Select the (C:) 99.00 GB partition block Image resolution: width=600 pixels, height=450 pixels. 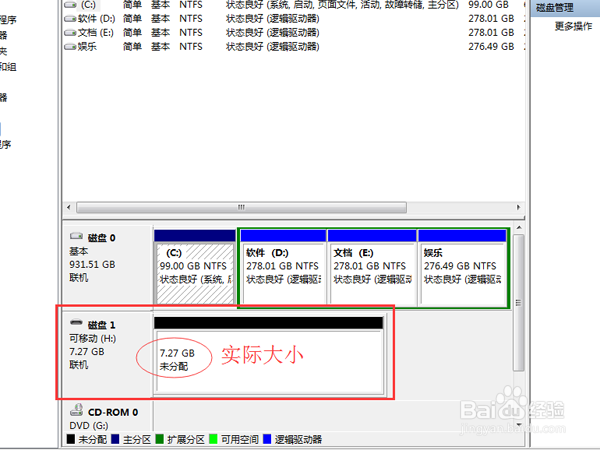tap(195, 267)
